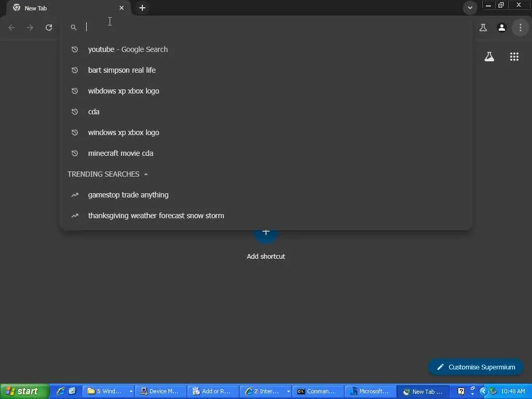Choose the "youtube - Google Search" suggestion

point(265,49)
